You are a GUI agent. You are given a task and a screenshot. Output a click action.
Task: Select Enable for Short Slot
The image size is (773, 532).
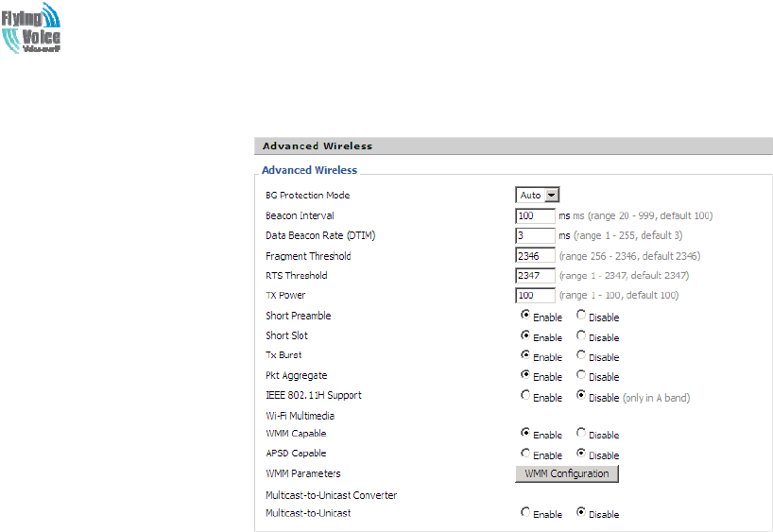tap(525, 335)
